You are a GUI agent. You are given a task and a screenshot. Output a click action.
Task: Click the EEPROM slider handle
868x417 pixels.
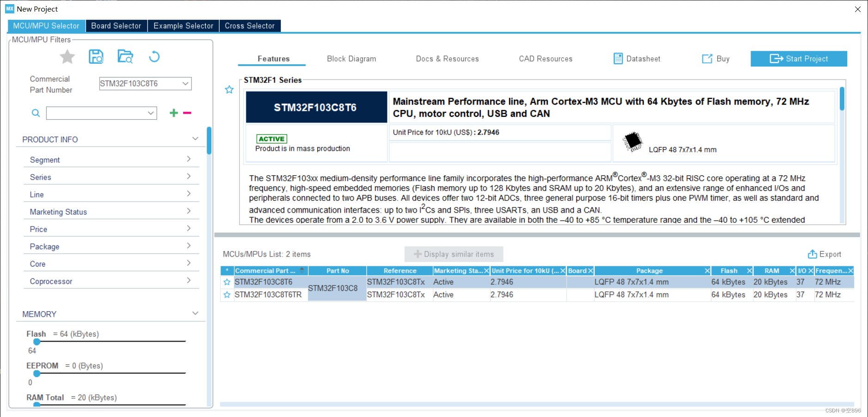click(x=37, y=374)
